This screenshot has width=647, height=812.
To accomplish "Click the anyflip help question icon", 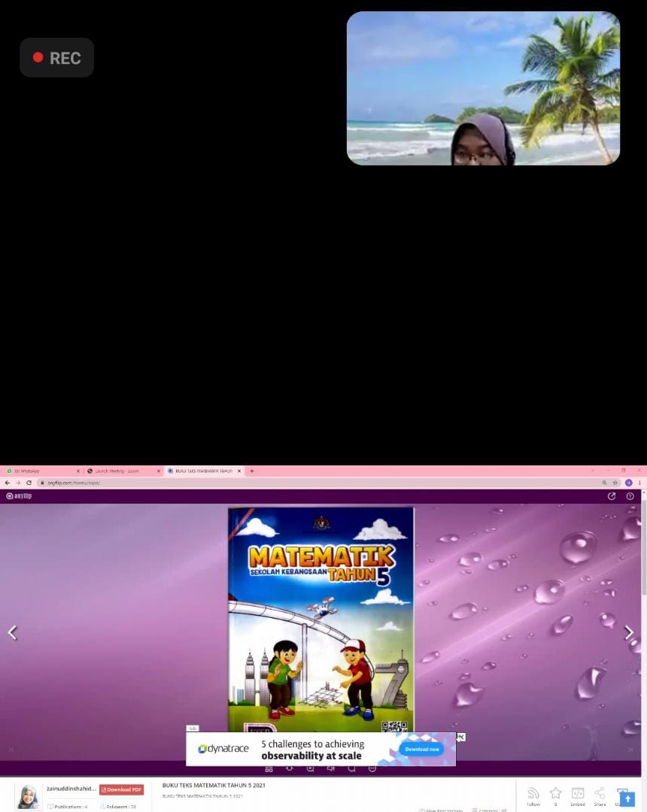I will point(630,496).
